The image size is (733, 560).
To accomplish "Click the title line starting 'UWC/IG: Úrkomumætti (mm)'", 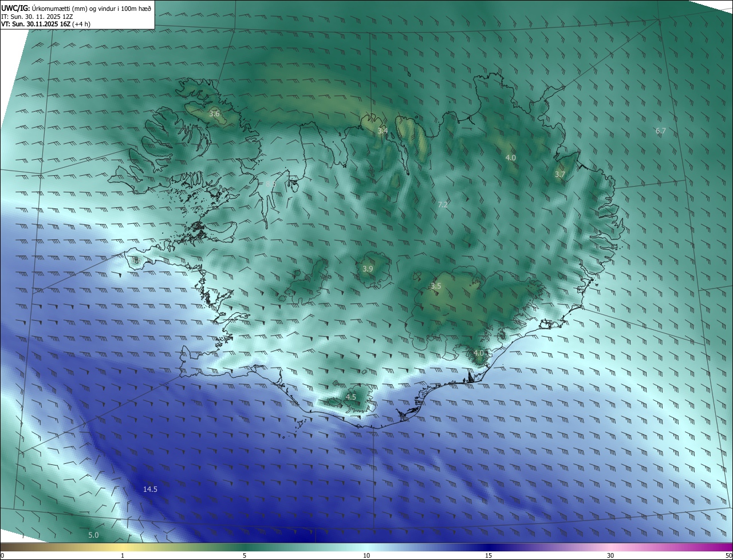I will [x=76, y=8].
